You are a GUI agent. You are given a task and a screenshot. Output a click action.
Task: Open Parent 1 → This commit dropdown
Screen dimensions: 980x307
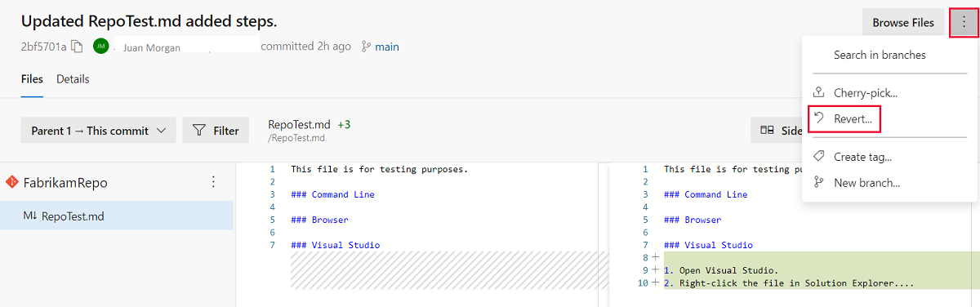click(98, 130)
